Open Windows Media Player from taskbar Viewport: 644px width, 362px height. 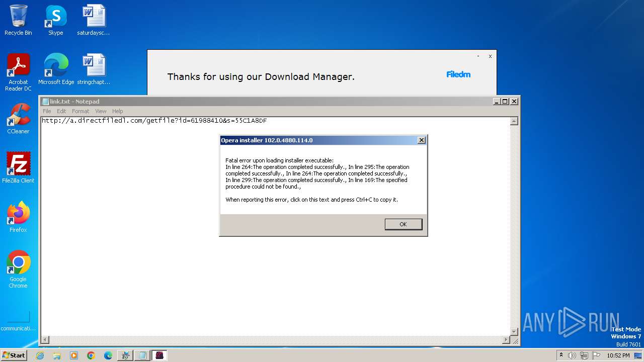[74, 355]
